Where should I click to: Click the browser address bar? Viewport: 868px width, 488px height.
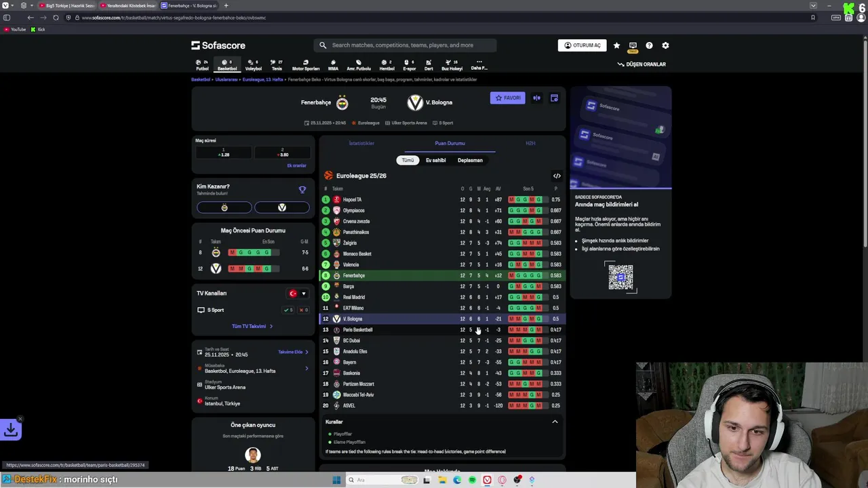pyautogui.click(x=441, y=18)
